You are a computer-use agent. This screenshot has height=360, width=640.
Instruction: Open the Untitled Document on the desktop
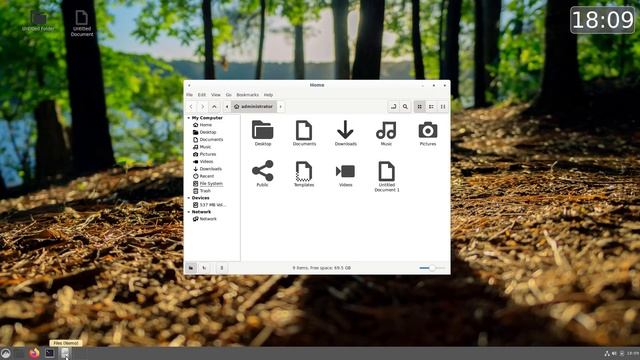coord(82,23)
